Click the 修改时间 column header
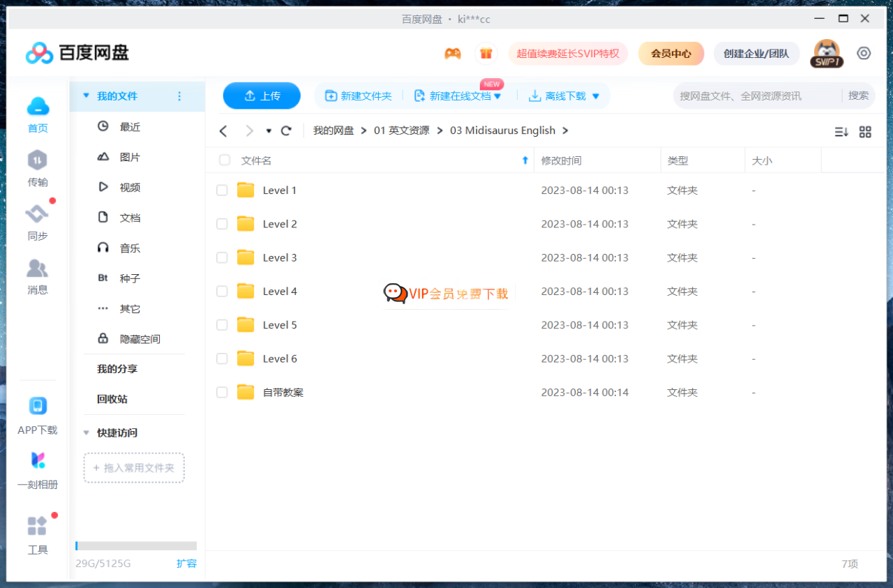 tap(597, 160)
